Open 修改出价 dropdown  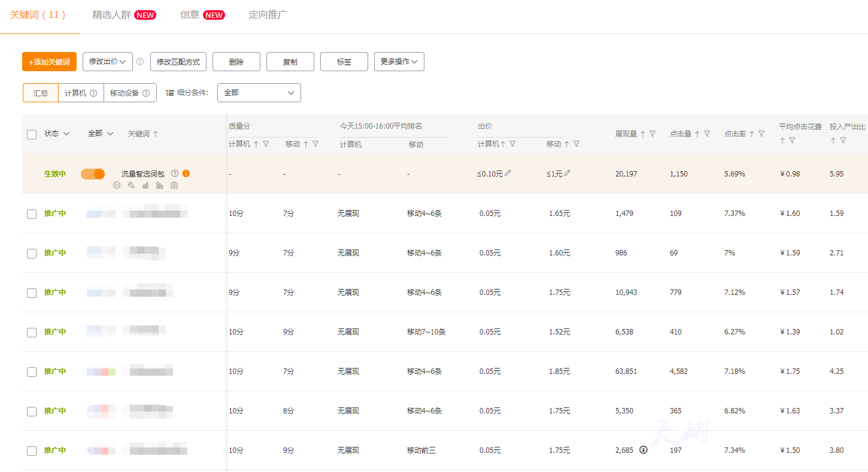[107, 61]
